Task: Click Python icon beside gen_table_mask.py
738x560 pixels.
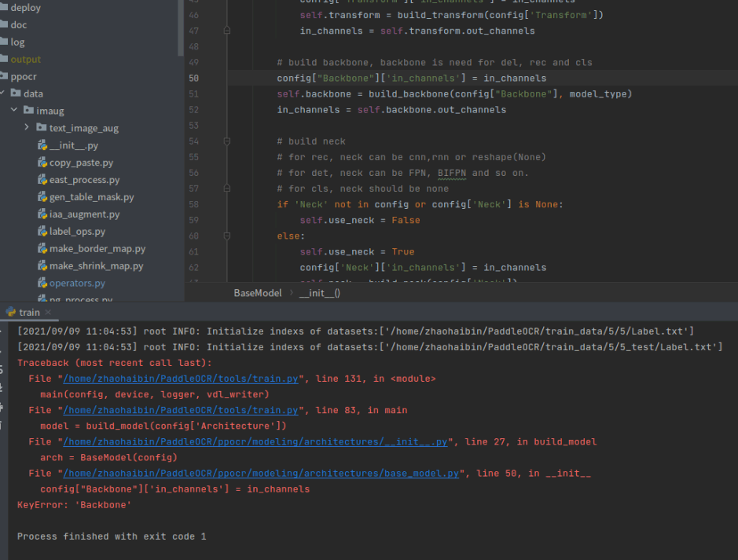Action: click(42, 197)
